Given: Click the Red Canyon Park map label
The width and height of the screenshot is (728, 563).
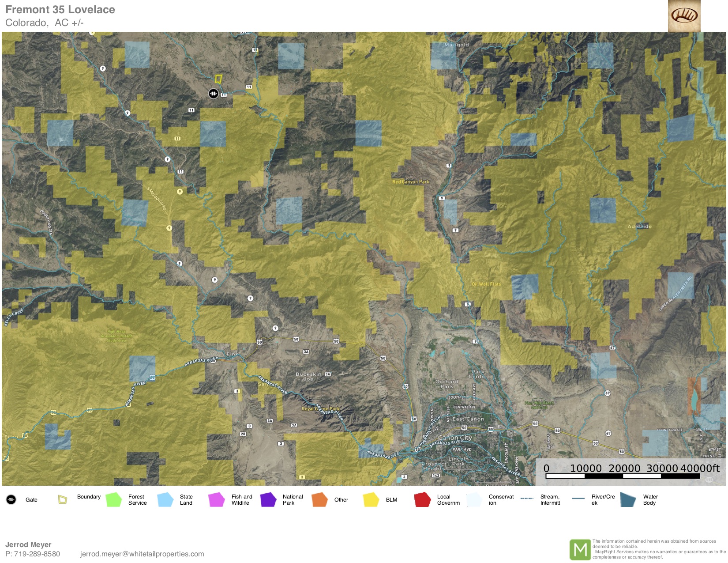Looking at the screenshot, I should click(x=410, y=182).
